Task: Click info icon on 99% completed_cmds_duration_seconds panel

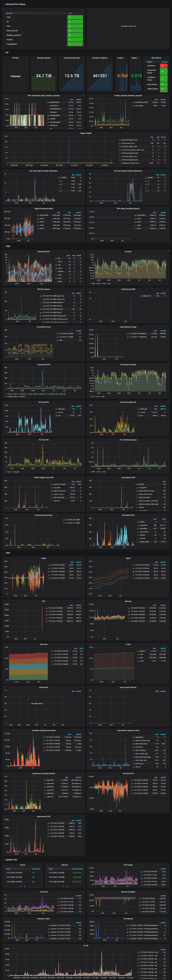Action: tap(84, 95)
